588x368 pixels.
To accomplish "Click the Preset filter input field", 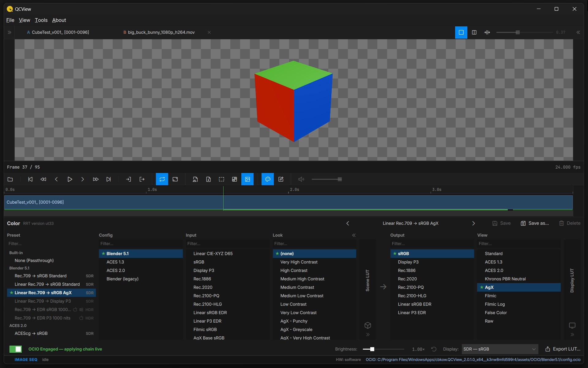I will [x=51, y=244].
